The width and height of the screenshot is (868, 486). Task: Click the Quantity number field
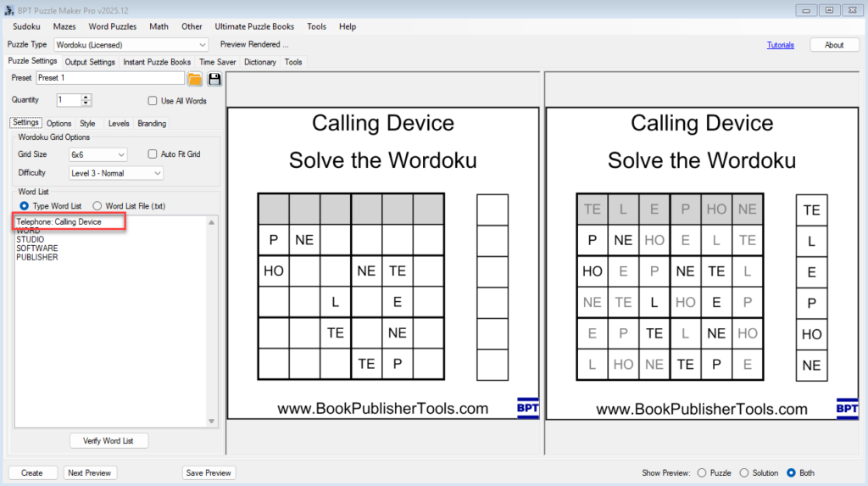69,100
